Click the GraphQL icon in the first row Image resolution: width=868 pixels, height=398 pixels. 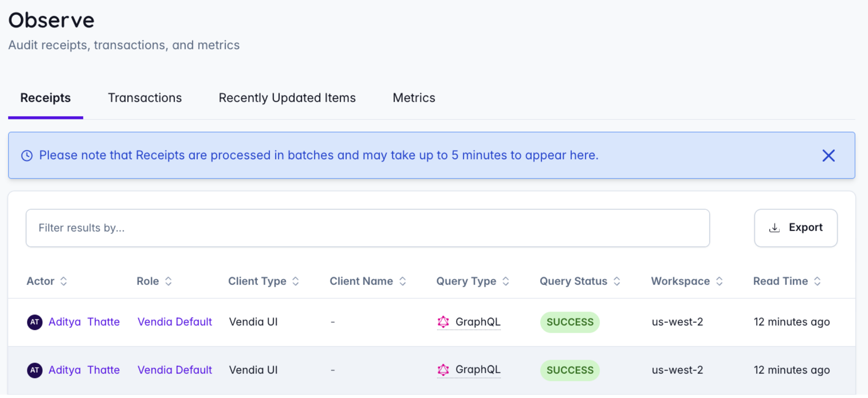point(443,322)
